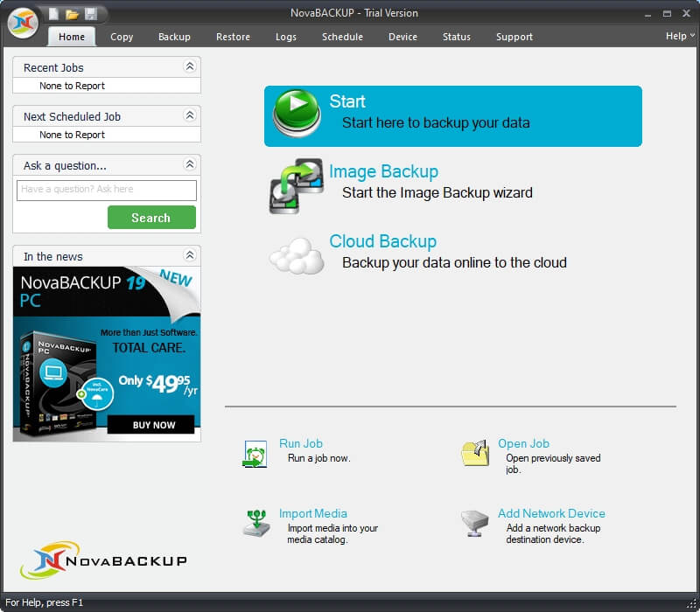Open the Schedule tab
Viewport: 700px width, 612px height.
342,37
